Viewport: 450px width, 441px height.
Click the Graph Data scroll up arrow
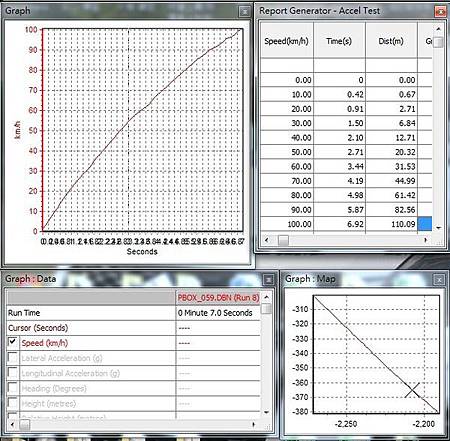(266, 296)
